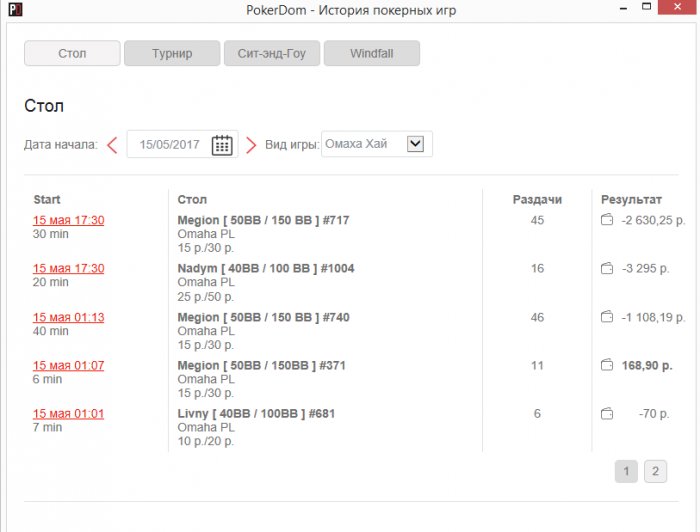Screen dimensions: 700x532
Task: Go to results page 2
Action: [655, 471]
